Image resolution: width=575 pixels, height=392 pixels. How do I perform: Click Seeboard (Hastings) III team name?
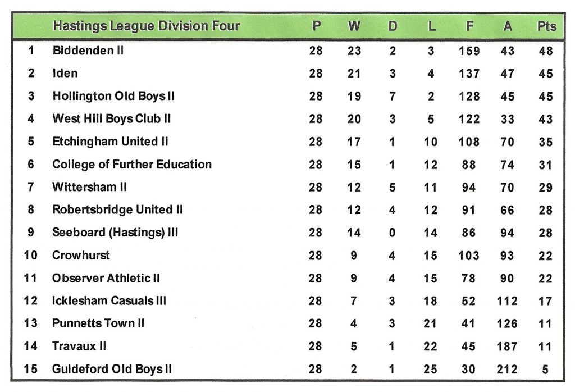115,233
